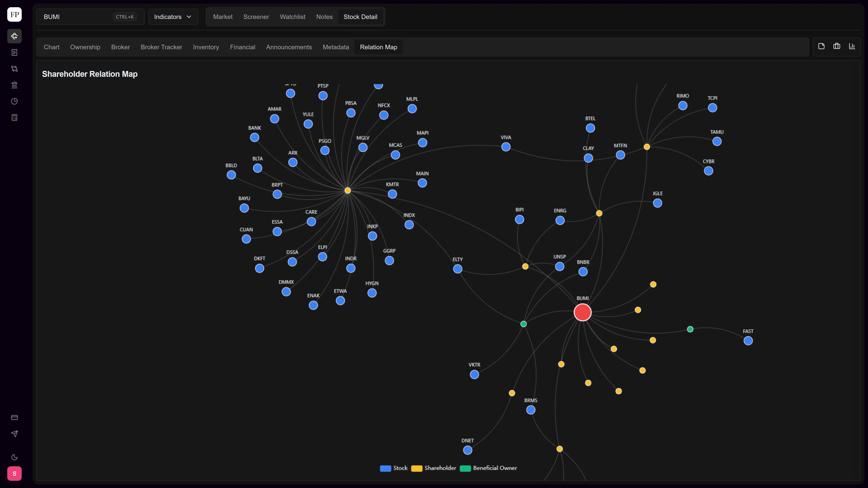Expand the Indicators dropdown

tap(173, 17)
